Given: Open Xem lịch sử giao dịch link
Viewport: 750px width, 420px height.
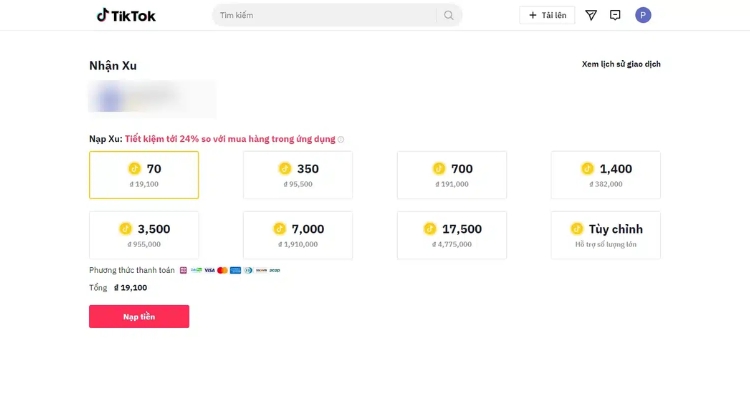Looking at the screenshot, I should [621, 64].
